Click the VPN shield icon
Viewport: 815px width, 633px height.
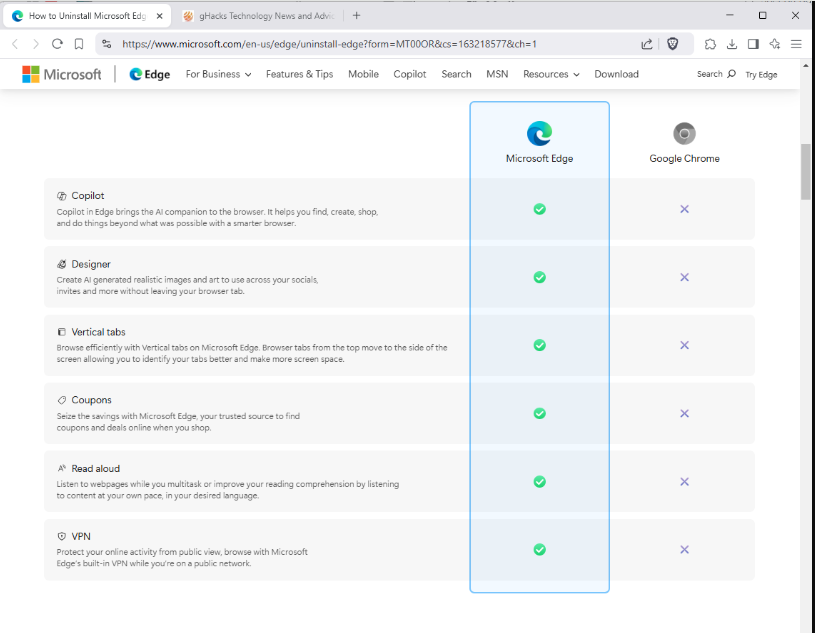pos(61,536)
